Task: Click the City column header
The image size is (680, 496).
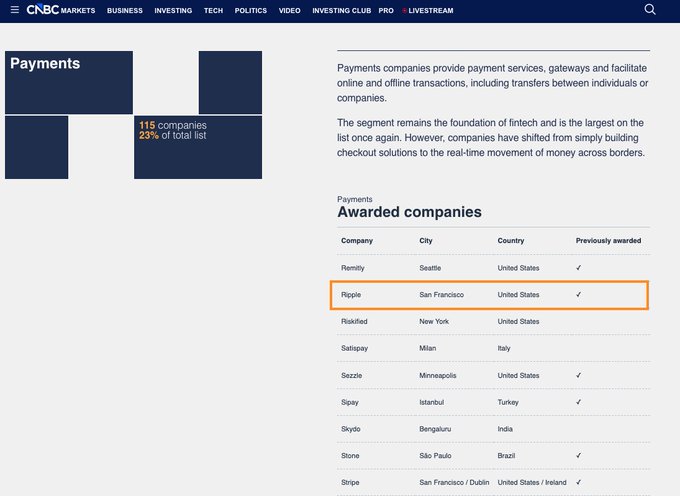Action: click(426, 241)
